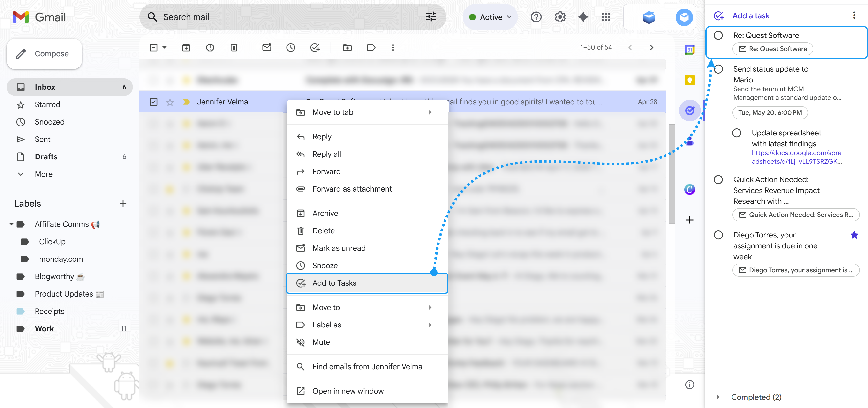
Task: Mark Re: Quest Software task complete
Action: tap(718, 35)
